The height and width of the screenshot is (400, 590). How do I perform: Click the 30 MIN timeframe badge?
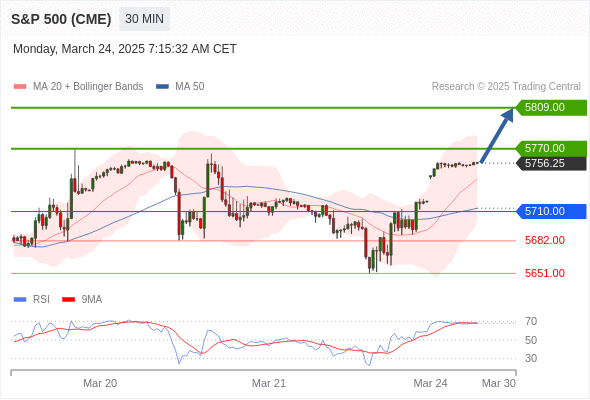144,19
